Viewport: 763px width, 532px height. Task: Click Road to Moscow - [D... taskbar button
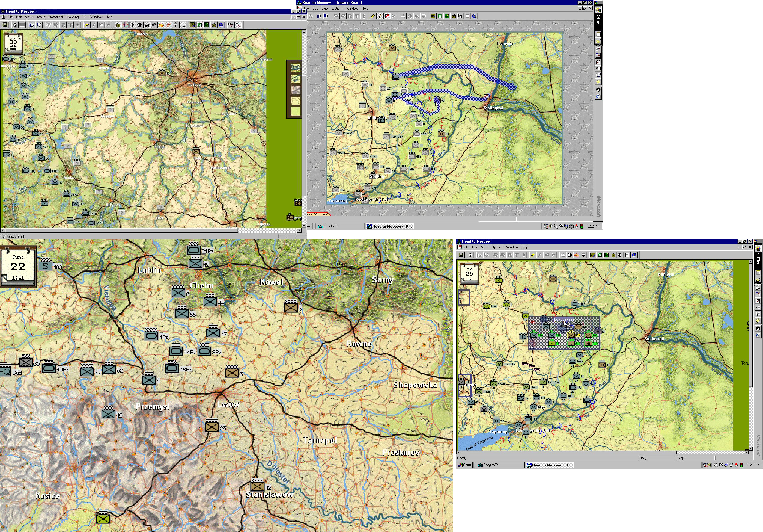pos(389,226)
